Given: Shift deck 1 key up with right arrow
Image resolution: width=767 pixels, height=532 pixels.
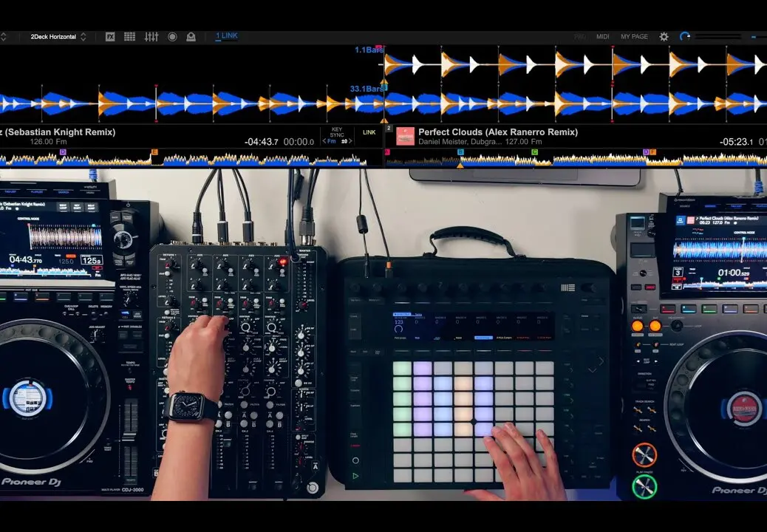Looking at the screenshot, I should (350, 141).
